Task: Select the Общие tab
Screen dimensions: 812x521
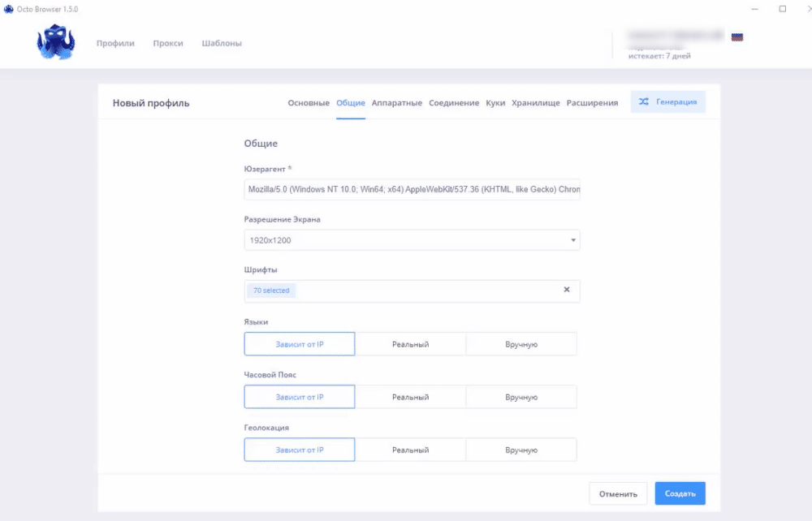Action: (x=351, y=102)
